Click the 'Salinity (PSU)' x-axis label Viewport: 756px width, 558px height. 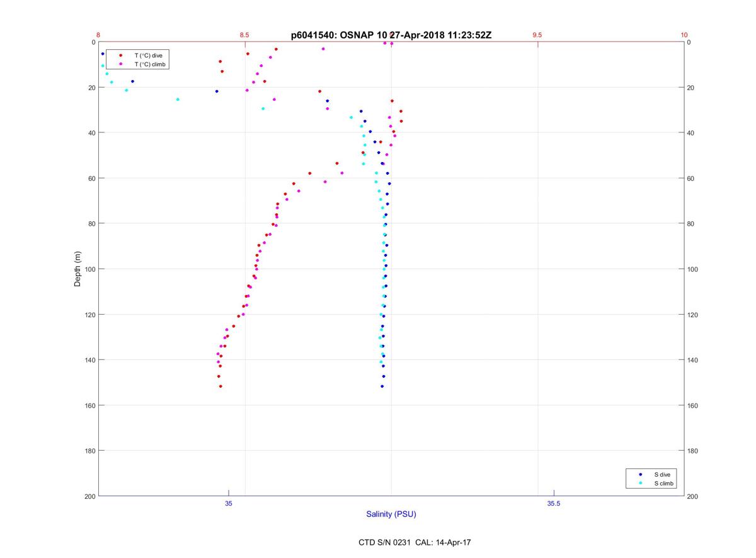[x=391, y=514]
